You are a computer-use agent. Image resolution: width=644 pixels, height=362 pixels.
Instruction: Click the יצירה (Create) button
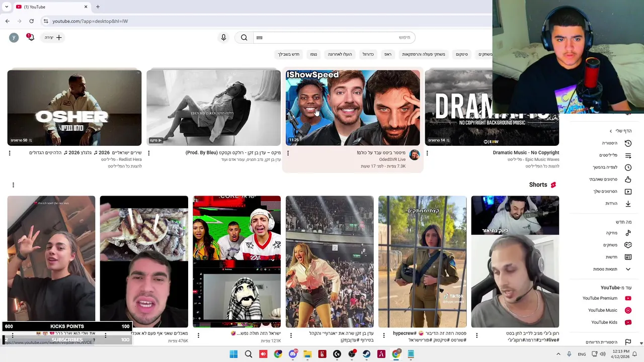[x=53, y=38]
